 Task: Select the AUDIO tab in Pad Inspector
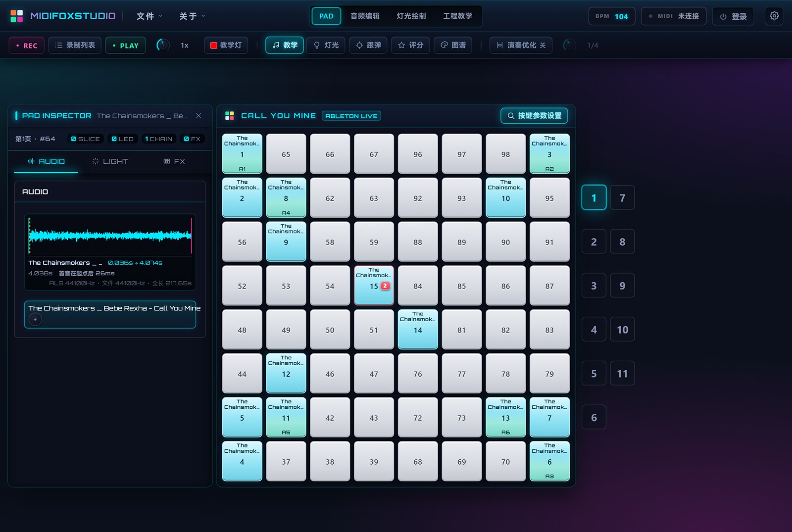pos(46,162)
